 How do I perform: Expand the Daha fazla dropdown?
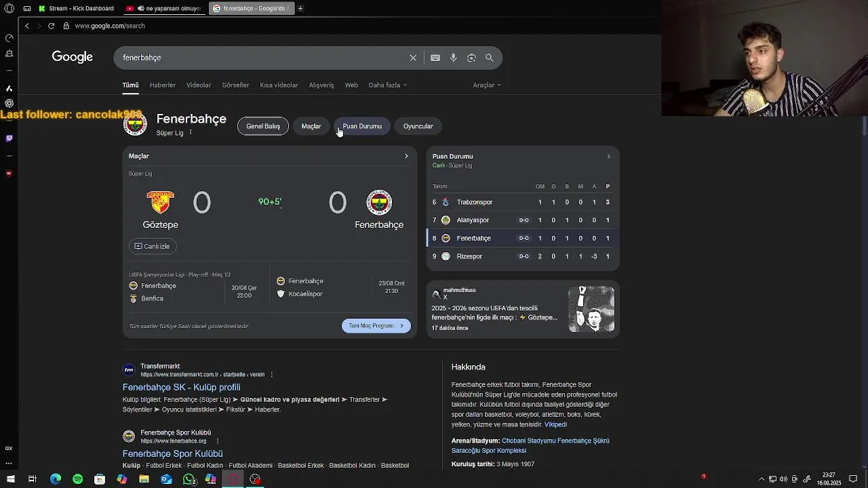[x=388, y=85]
